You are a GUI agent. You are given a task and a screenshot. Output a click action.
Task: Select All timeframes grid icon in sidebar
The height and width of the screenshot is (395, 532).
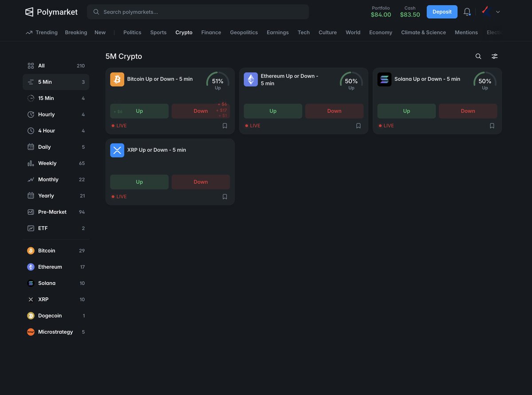tap(31, 66)
